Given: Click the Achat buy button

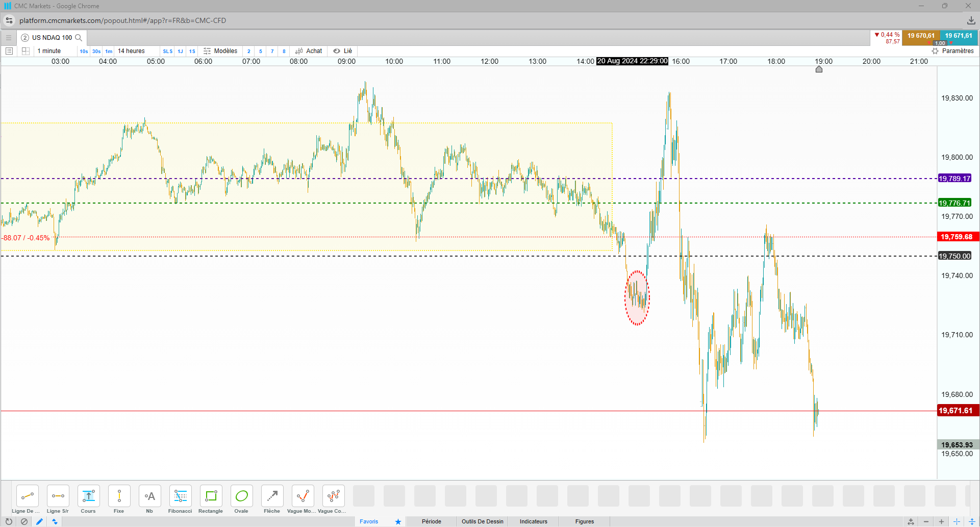Looking at the screenshot, I should (x=309, y=51).
